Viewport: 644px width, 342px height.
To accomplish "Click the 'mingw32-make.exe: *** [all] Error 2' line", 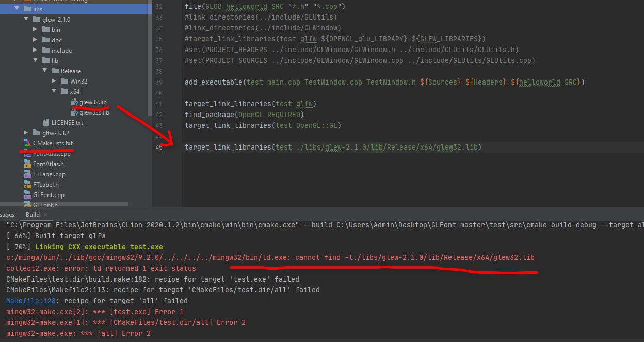I will (78, 333).
